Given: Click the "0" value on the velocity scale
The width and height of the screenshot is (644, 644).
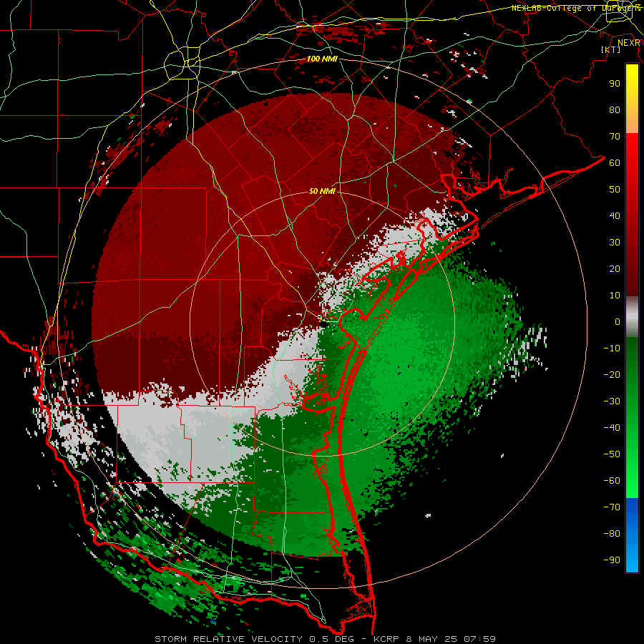Looking at the screenshot, I should coord(618,322).
